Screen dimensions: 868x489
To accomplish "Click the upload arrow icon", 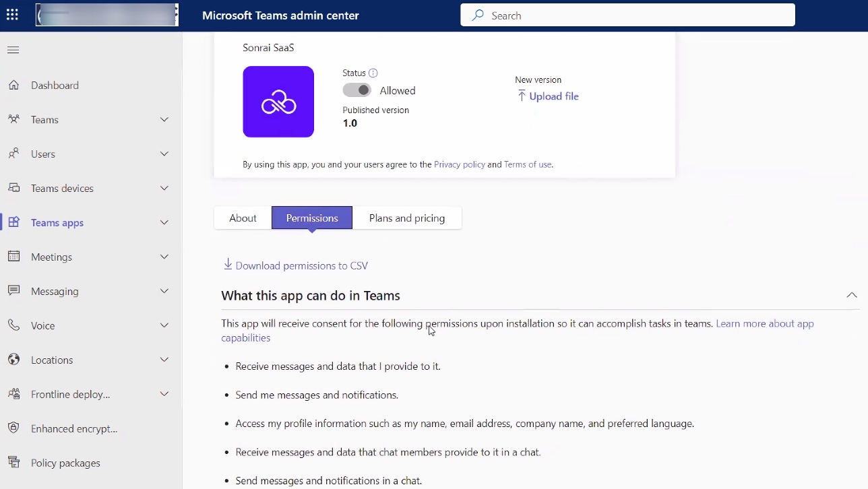I will (x=521, y=96).
